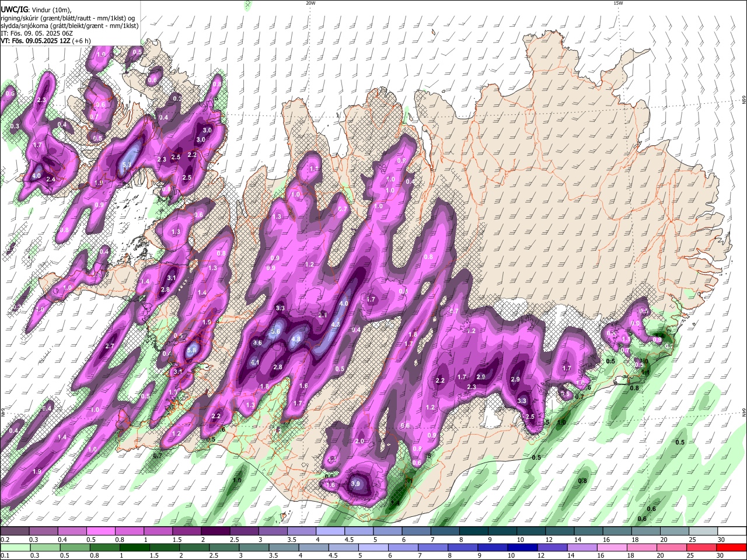Click the 2.4 precipitation value
The image size is (747, 560).
[51, 180]
